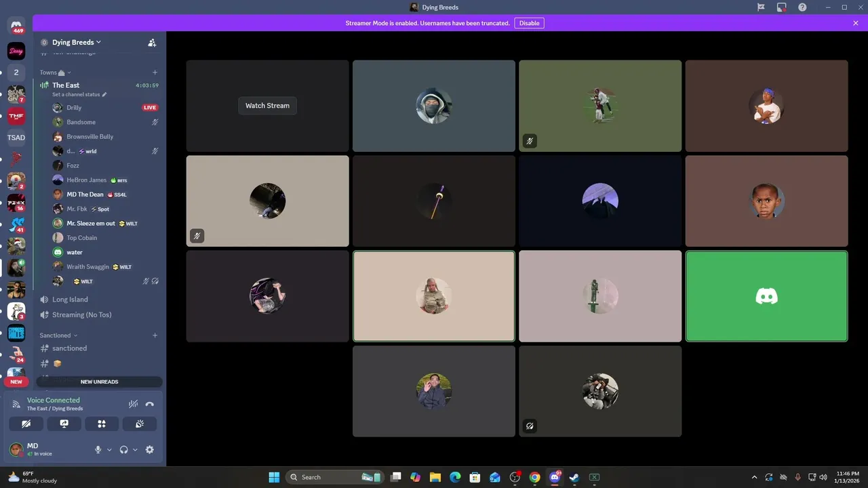Open Steam from taskbar

tap(574, 477)
